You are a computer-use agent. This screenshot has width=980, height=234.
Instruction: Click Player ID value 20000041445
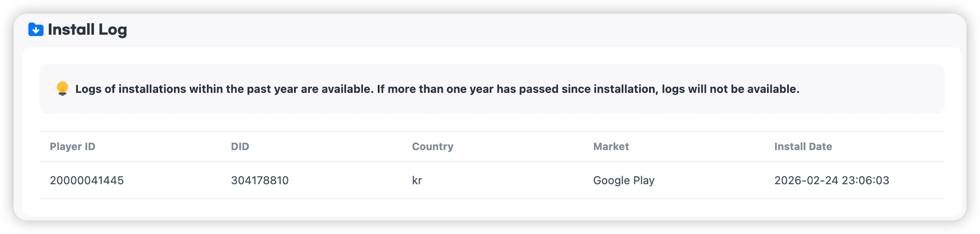click(87, 181)
